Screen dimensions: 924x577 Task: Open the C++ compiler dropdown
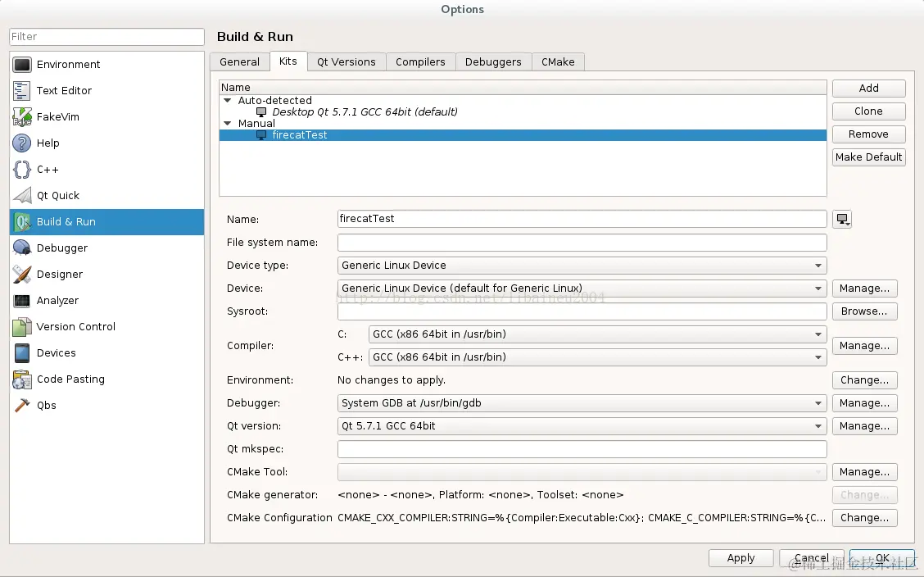597,357
